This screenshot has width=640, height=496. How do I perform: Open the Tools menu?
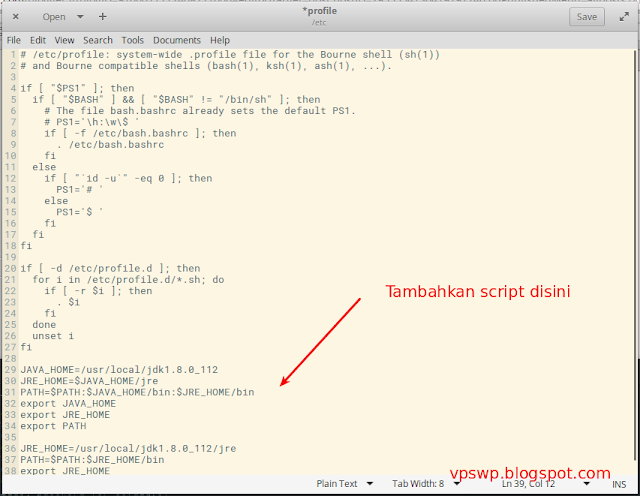click(133, 40)
